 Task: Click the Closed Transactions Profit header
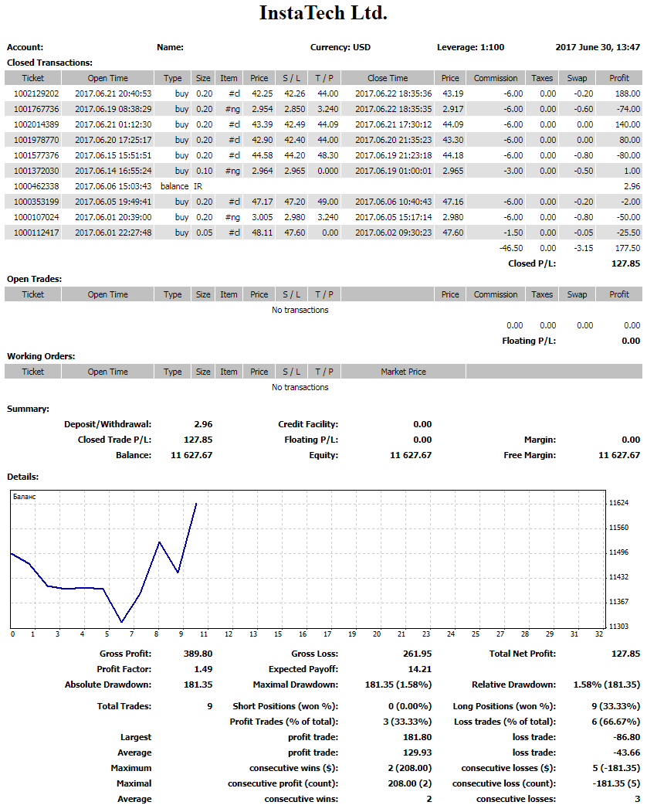pos(619,78)
